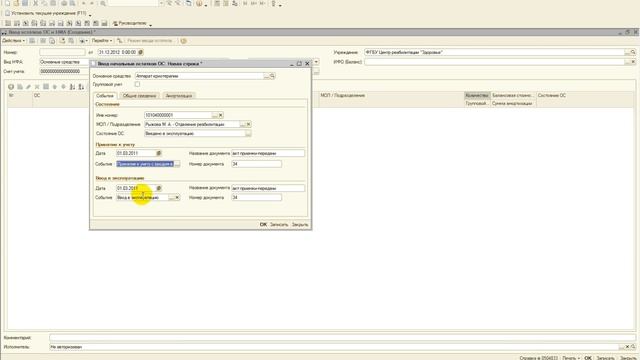Open selection list for Основное средство
Image resolution: width=640 pixels, height=360 pixels.
pyautogui.click(x=266, y=76)
